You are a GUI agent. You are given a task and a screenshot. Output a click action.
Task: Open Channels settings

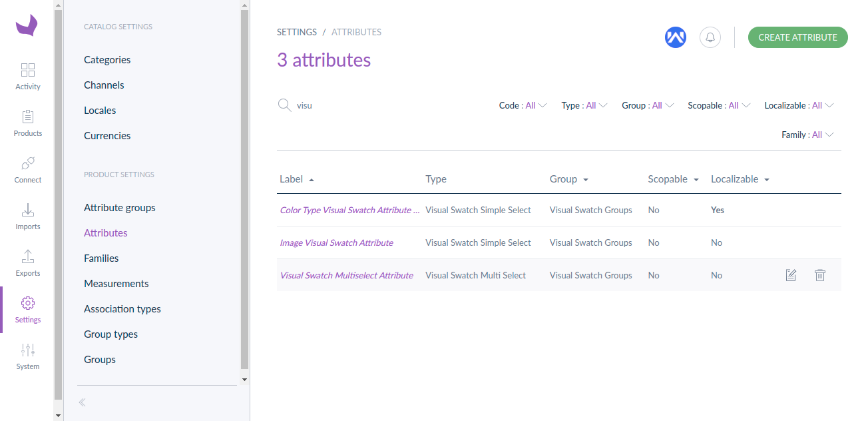click(x=104, y=85)
